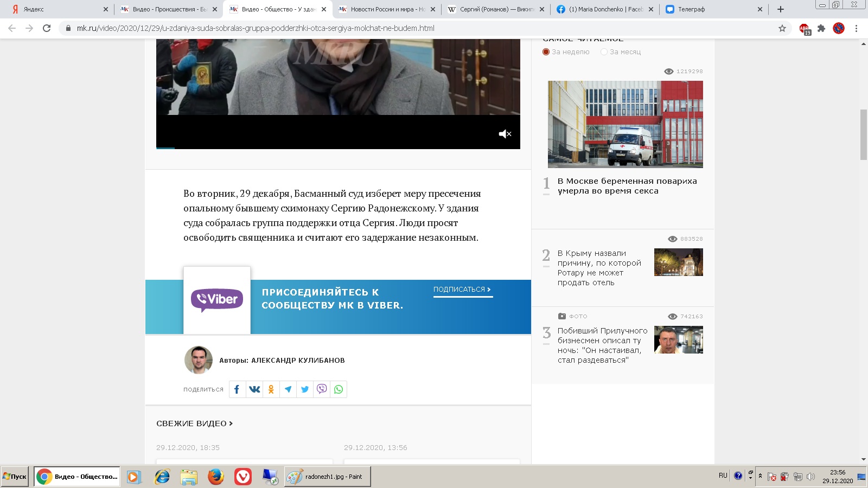Switch RU language indicator

point(723,476)
